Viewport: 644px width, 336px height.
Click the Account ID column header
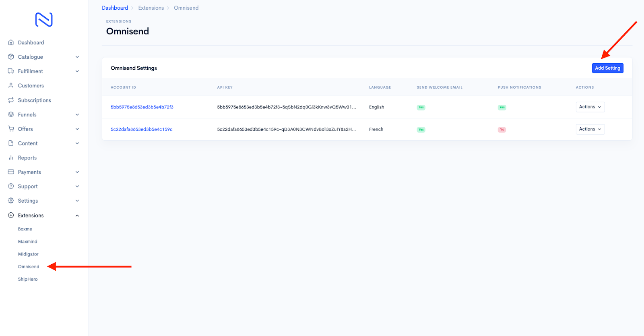(x=124, y=87)
